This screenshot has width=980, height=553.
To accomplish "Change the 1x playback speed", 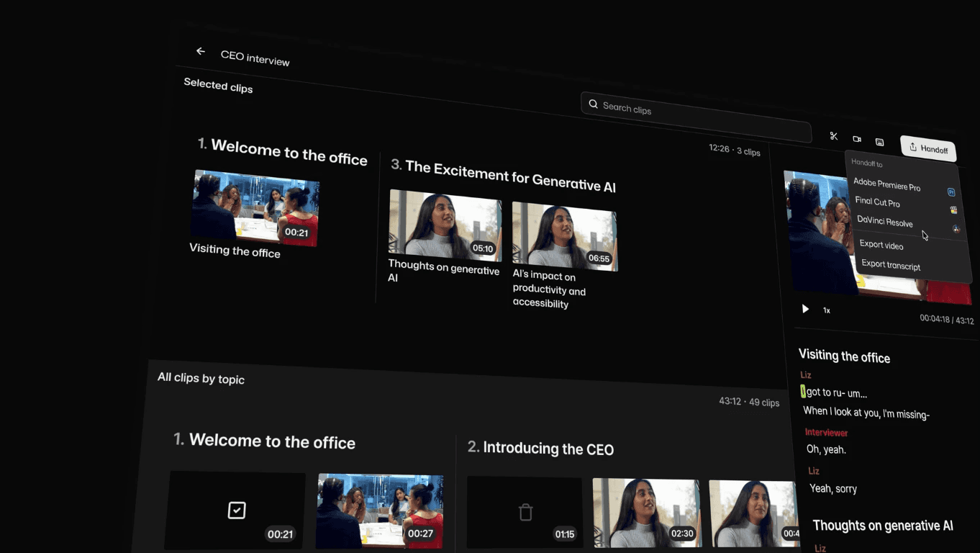I will point(827,310).
